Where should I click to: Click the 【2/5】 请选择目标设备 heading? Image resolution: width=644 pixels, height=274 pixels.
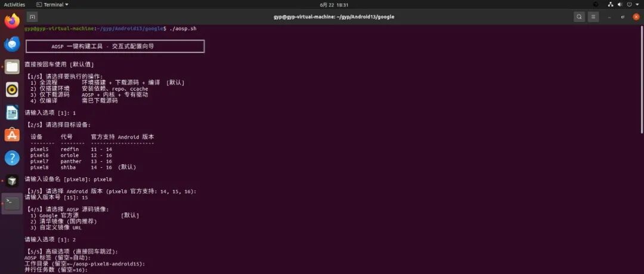58,125
